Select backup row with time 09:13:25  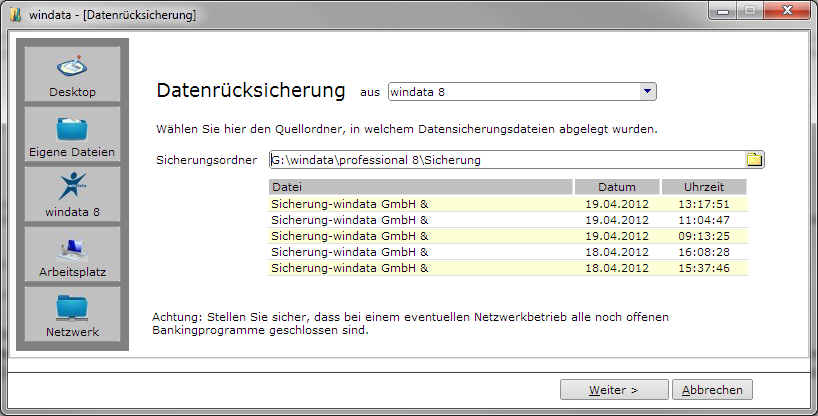(508, 236)
